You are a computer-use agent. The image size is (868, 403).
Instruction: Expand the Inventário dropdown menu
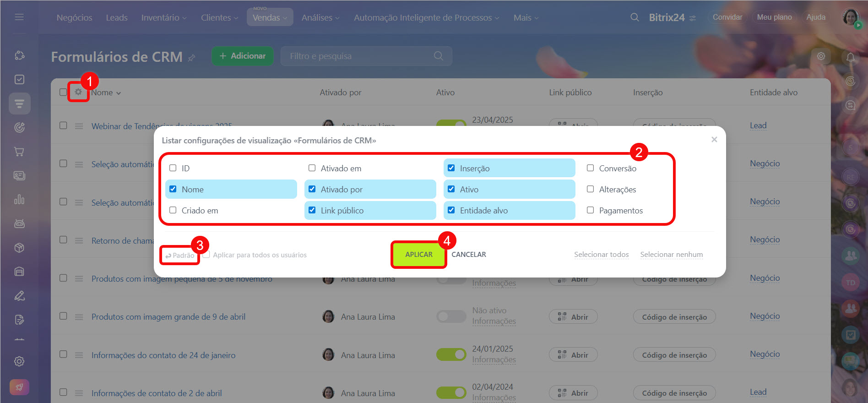163,17
